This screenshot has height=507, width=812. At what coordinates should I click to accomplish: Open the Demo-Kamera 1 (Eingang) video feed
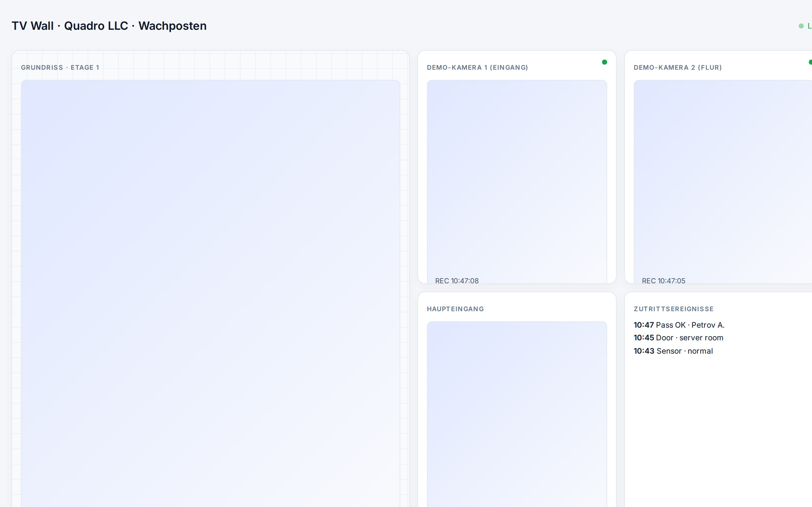coord(517,181)
